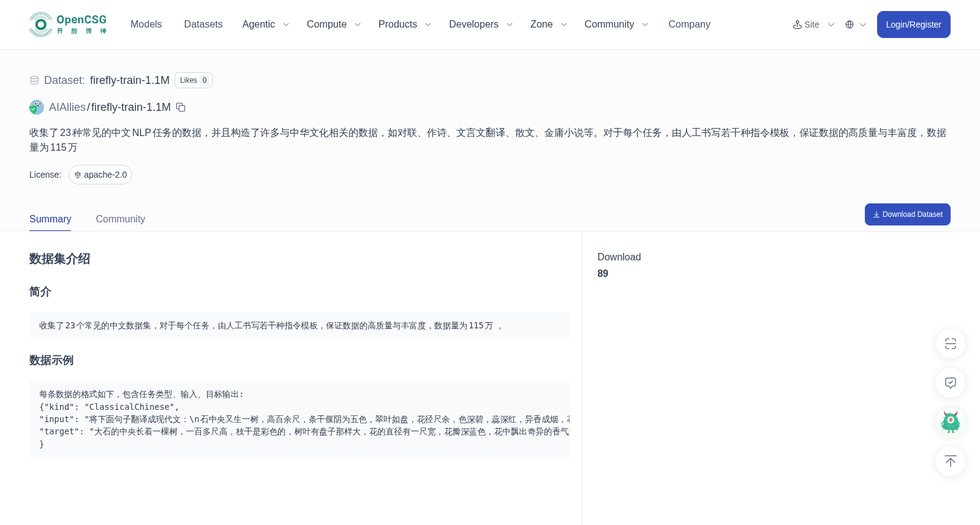Viewport: 980px width, 525px height.
Task: Click the Download Dataset button
Action: click(908, 214)
